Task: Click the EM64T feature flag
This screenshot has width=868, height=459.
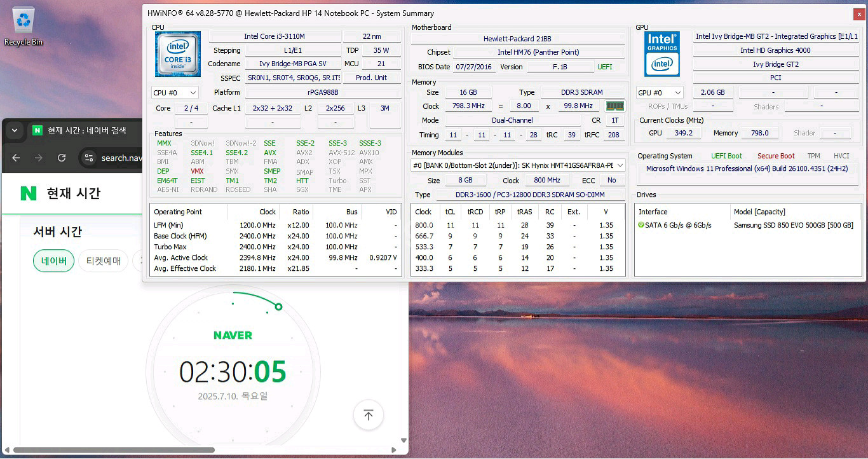Action: click(x=167, y=181)
